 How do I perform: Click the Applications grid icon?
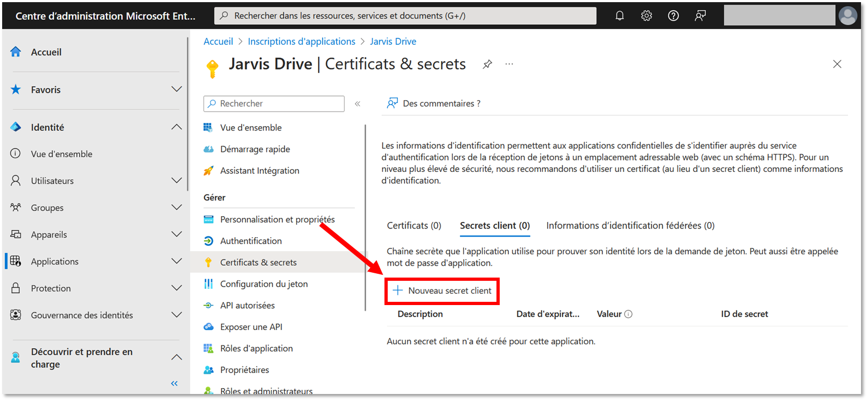click(16, 261)
